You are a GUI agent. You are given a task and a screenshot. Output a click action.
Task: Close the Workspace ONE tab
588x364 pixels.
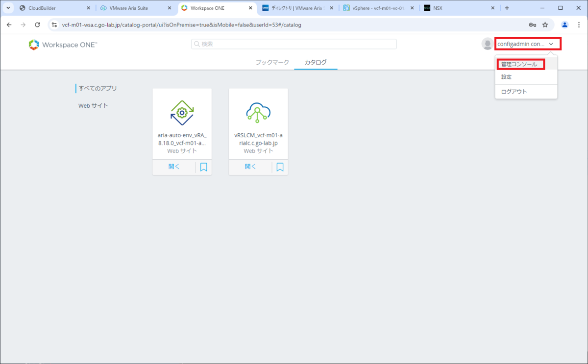249,8
